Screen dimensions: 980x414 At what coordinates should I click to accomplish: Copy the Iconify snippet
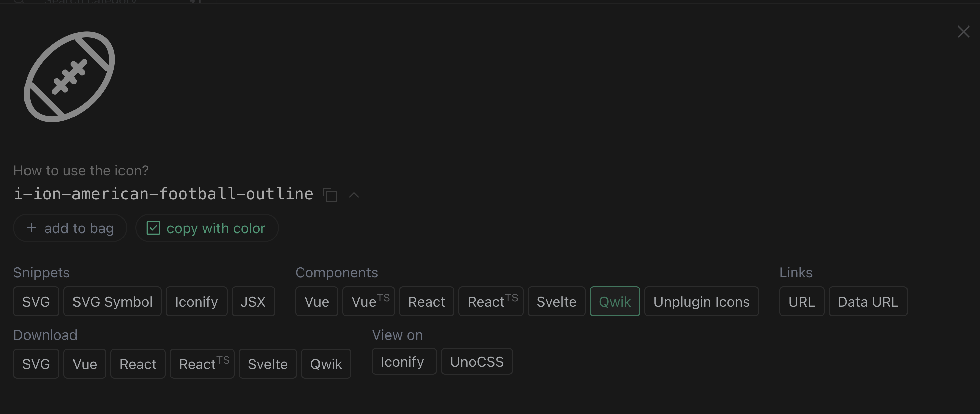196,302
